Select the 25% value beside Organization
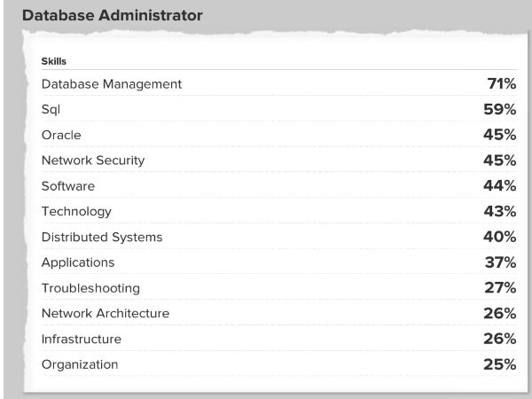The image size is (532, 399). pyautogui.click(x=501, y=364)
